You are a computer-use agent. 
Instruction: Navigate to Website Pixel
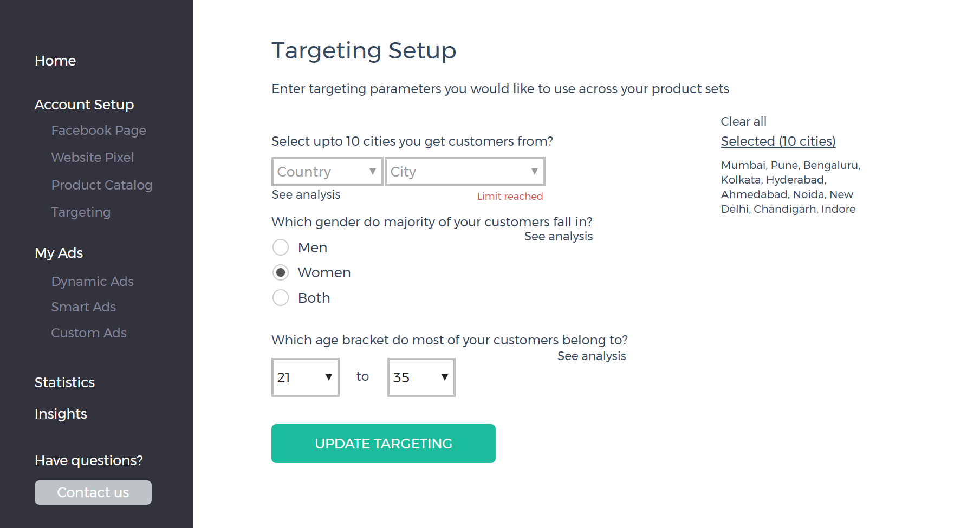pyautogui.click(x=93, y=158)
